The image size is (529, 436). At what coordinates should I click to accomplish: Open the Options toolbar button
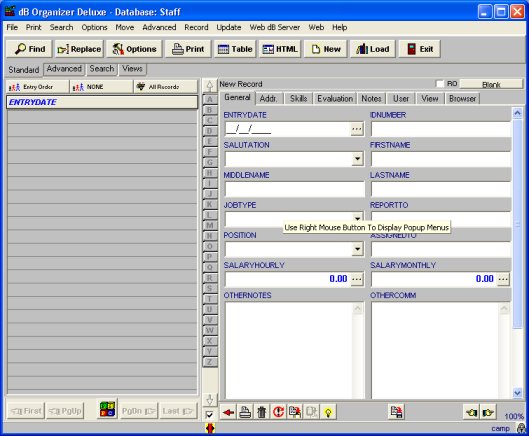(134, 49)
